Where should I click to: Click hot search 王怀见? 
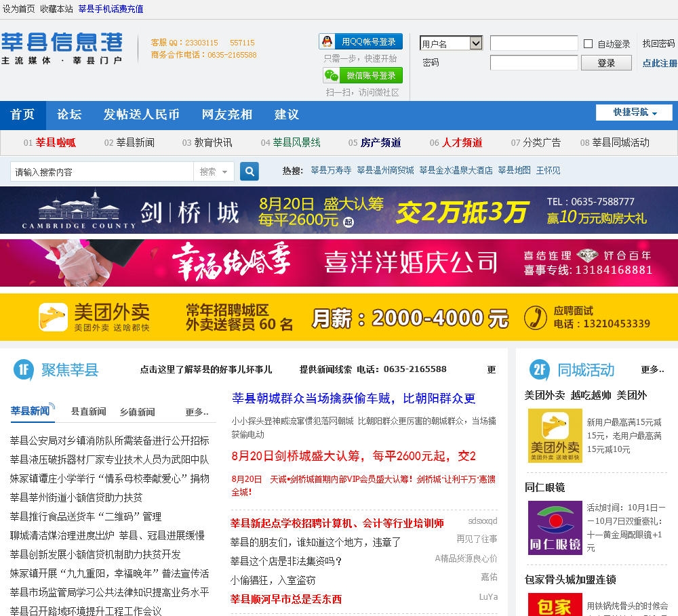click(x=549, y=170)
